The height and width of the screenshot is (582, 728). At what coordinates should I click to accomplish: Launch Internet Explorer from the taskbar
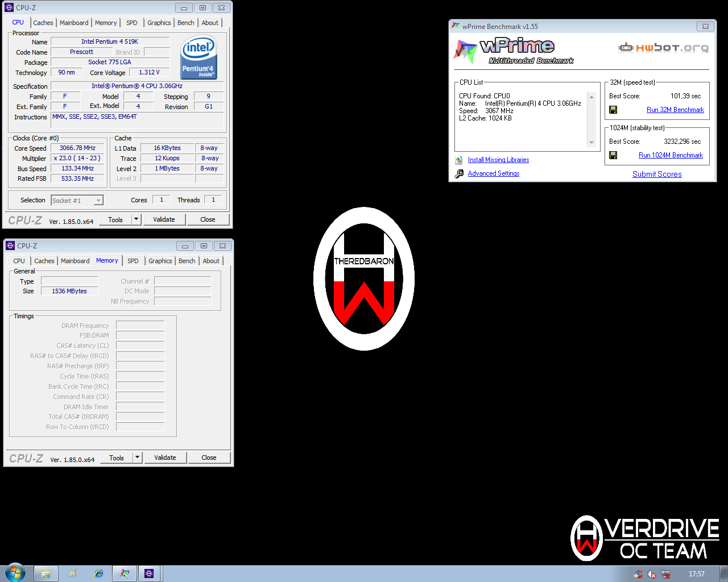(x=98, y=573)
